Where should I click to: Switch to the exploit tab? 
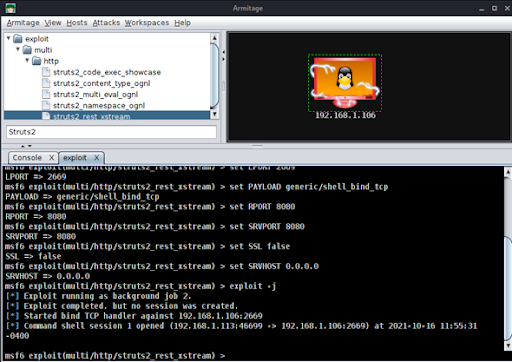[x=75, y=158]
